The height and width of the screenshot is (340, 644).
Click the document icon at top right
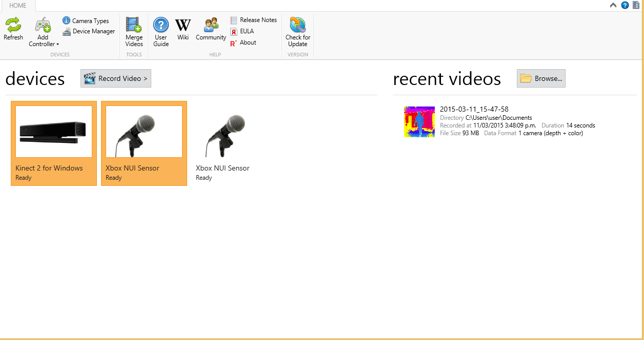pos(636,5)
